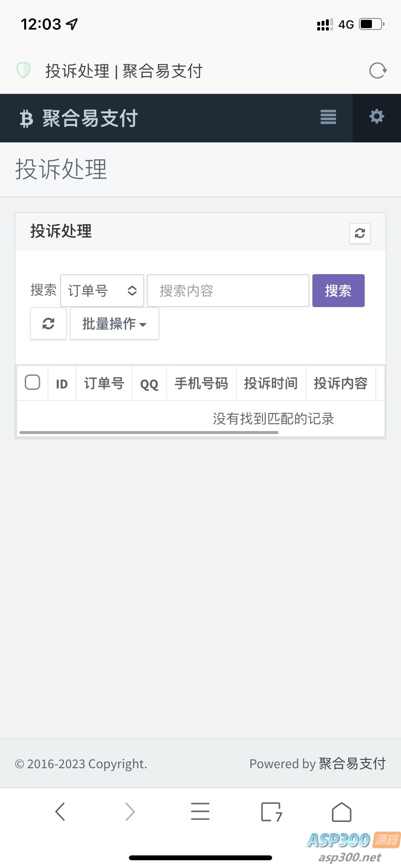Go back with browser back arrow
The height and width of the screenshot is (868, 401).
(x=60, y=811)
